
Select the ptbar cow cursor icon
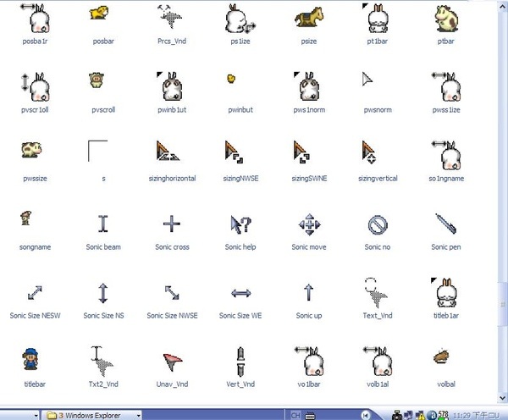(446, 19)
